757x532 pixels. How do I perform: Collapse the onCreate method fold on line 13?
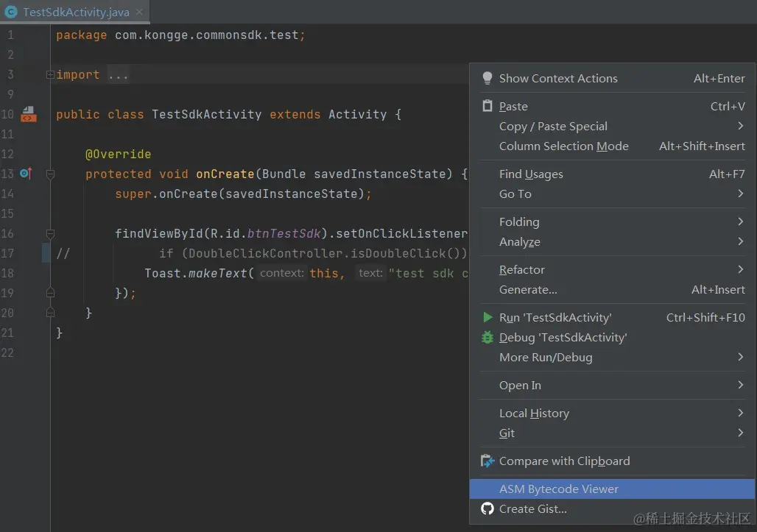tap(50, 174)
